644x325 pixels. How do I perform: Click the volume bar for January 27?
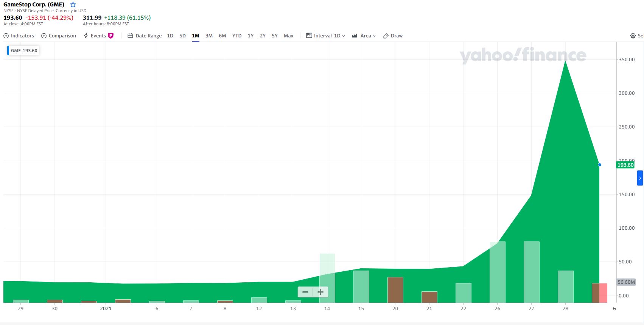coord(531,272)
